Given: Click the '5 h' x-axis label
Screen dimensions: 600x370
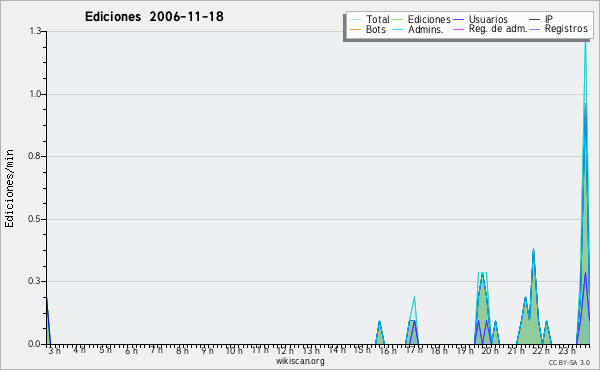Looking at the screenshot, I should coord(105,350).
